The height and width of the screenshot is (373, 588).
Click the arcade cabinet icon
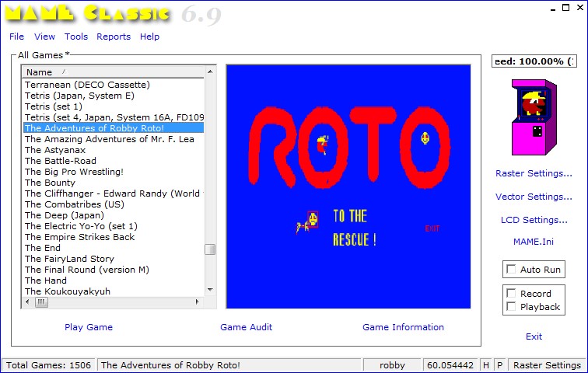[x=534, y=117]
